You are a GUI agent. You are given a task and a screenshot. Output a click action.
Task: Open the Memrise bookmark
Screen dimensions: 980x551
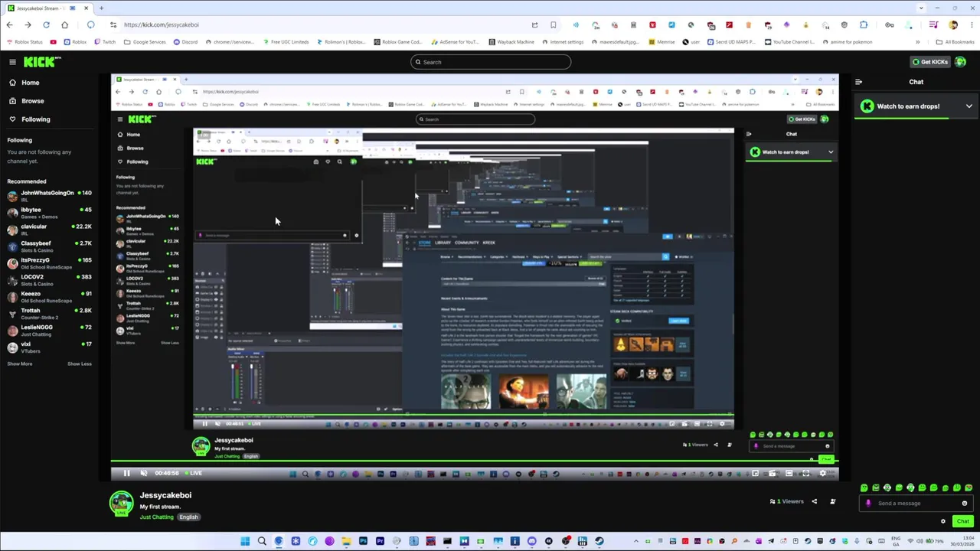pyautogui.click(x=661, y=42)
